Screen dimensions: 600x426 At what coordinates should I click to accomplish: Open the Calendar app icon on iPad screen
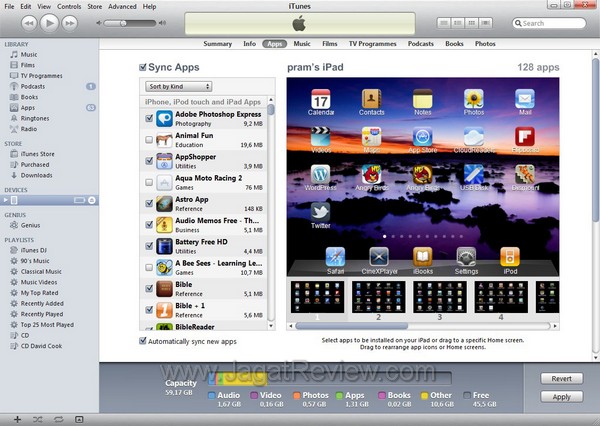(x=321, y=99)
